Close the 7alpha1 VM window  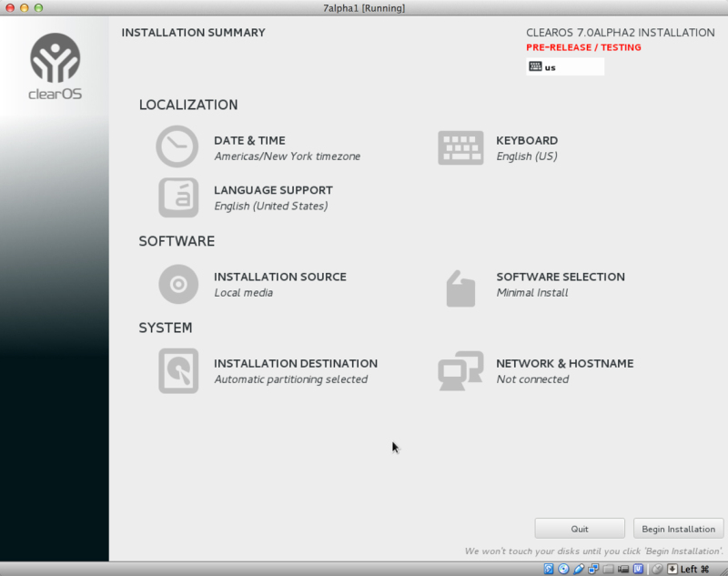(10, 8)
